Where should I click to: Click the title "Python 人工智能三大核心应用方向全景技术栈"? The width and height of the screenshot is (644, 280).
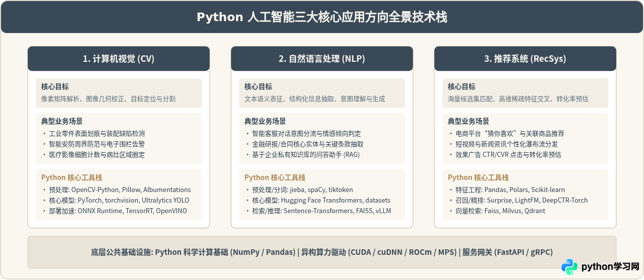pyautogui.click(x=322, y=17)
